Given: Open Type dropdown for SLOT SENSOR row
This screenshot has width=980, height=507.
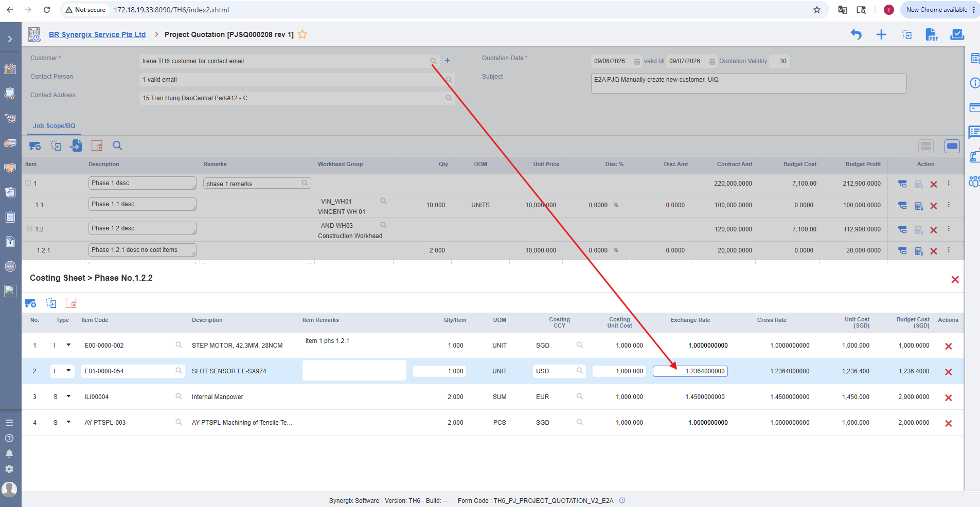Looking at the screenshot, I should coord(68,371).
